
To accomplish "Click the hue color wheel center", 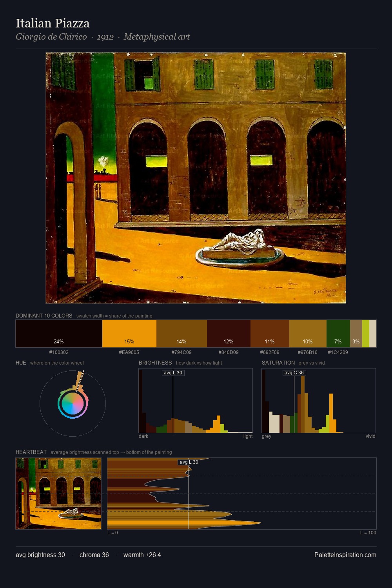I will coord(73,403).
